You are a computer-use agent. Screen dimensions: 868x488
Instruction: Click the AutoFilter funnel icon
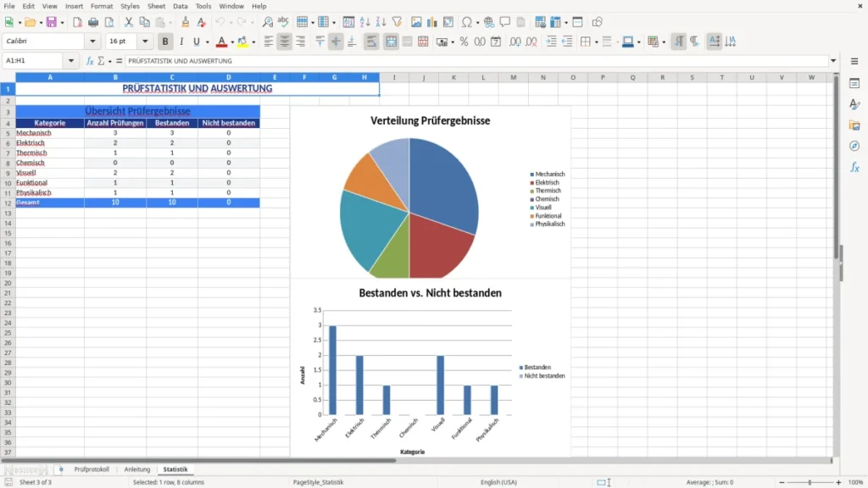tap(397, 22)
